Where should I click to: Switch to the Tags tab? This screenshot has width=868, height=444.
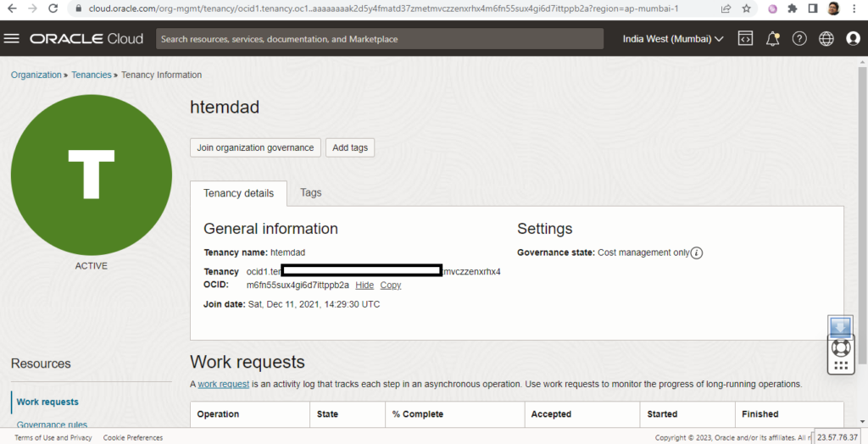(310, 192)
